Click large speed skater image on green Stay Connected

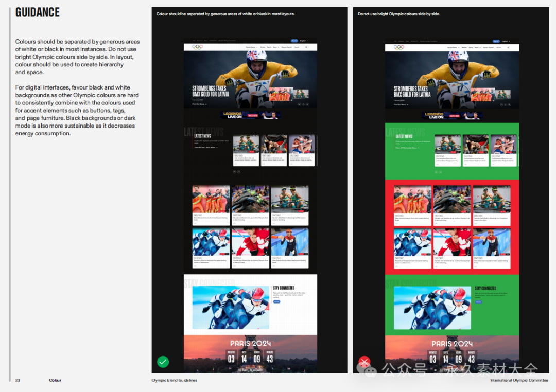(432, 308)
